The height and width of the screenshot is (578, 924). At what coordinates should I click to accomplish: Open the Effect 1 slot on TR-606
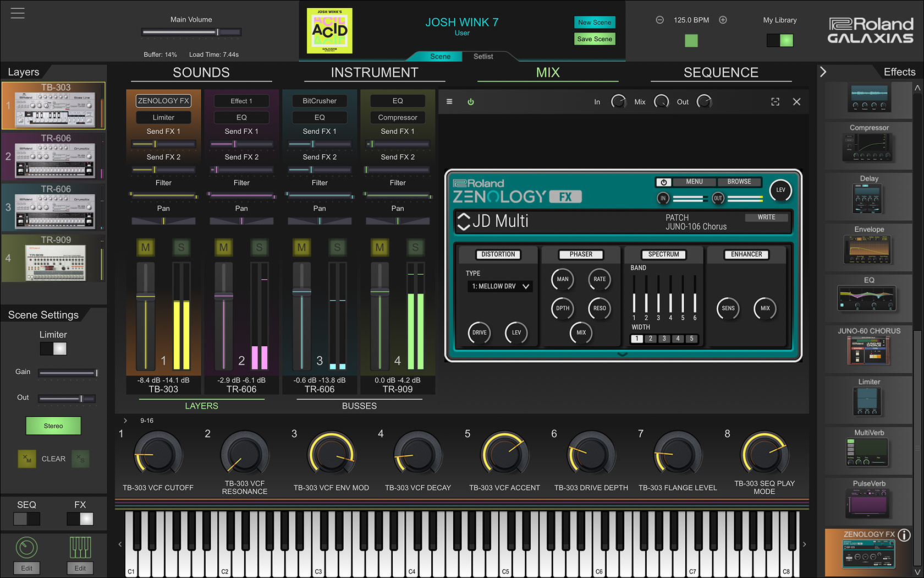[x=241, y=101]
